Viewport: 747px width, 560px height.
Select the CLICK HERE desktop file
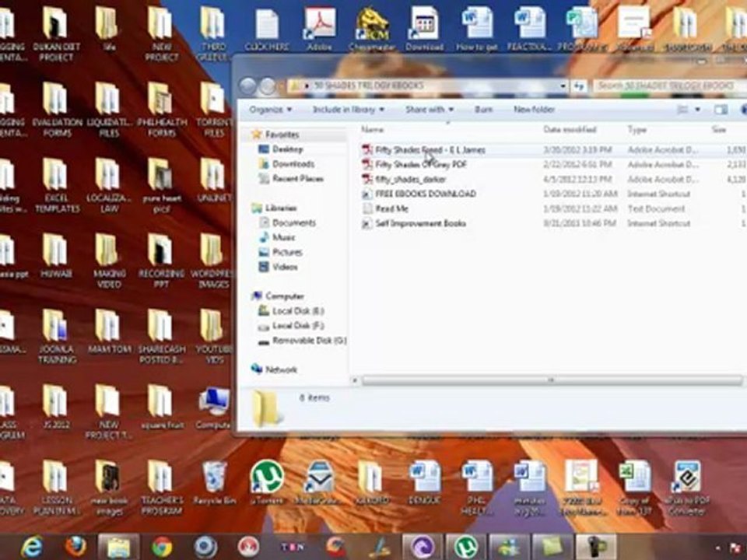point(266,29)
